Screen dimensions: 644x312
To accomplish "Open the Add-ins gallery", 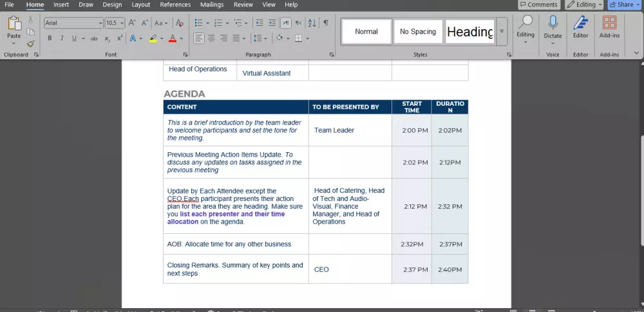I will click(x=609, y=27).
